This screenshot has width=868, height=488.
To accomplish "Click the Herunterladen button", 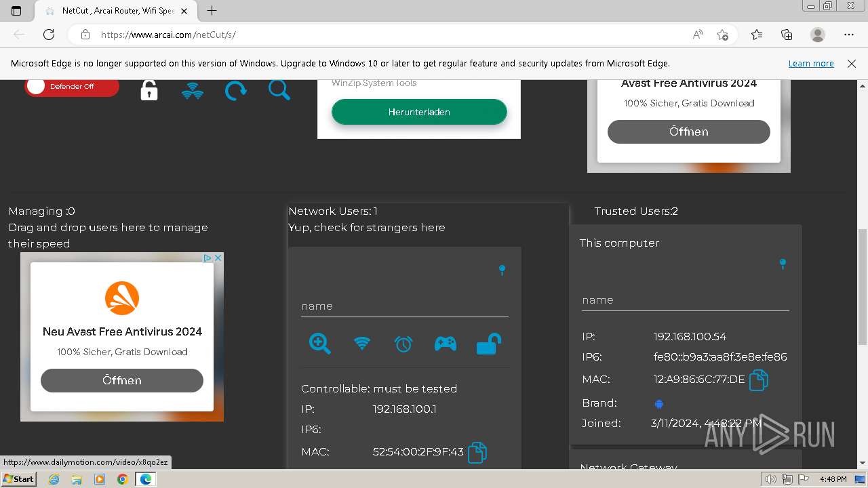I will click(x=419, y=112).
